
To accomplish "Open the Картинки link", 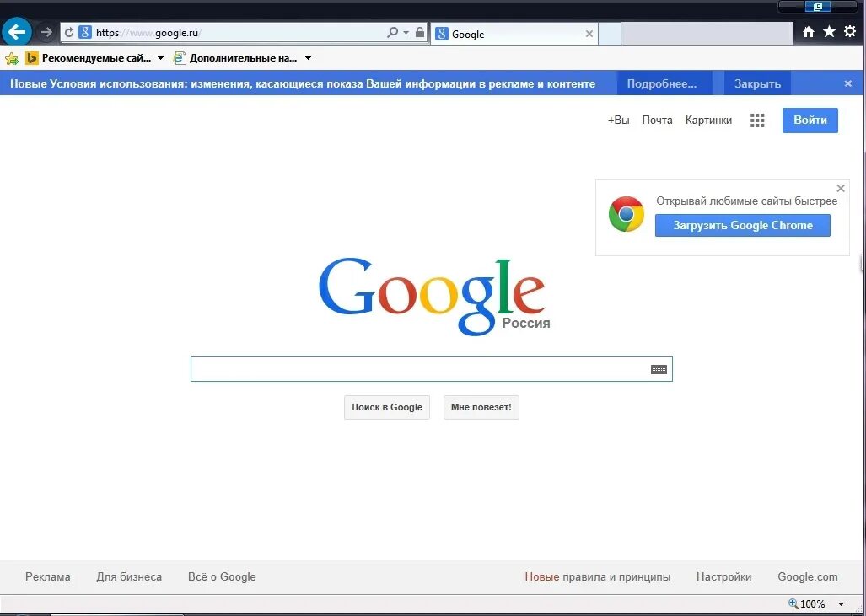I will (x=708, y=121).
